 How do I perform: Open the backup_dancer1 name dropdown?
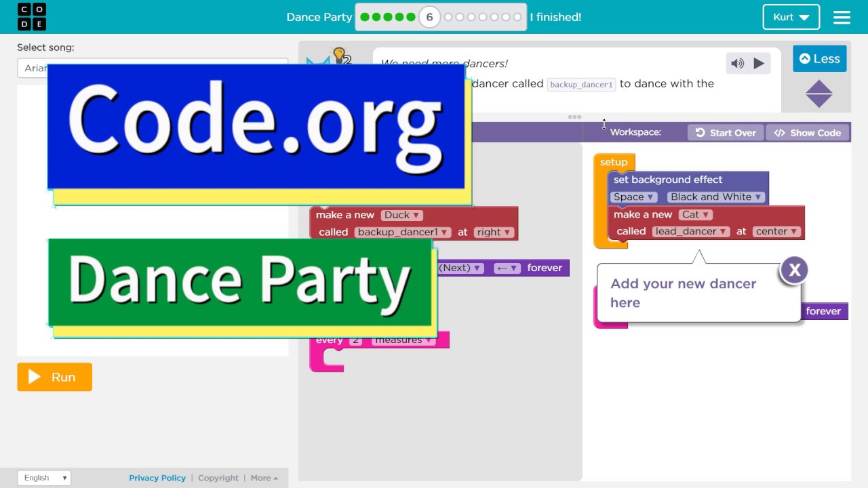pyautogui.click(x=403, y=232)
